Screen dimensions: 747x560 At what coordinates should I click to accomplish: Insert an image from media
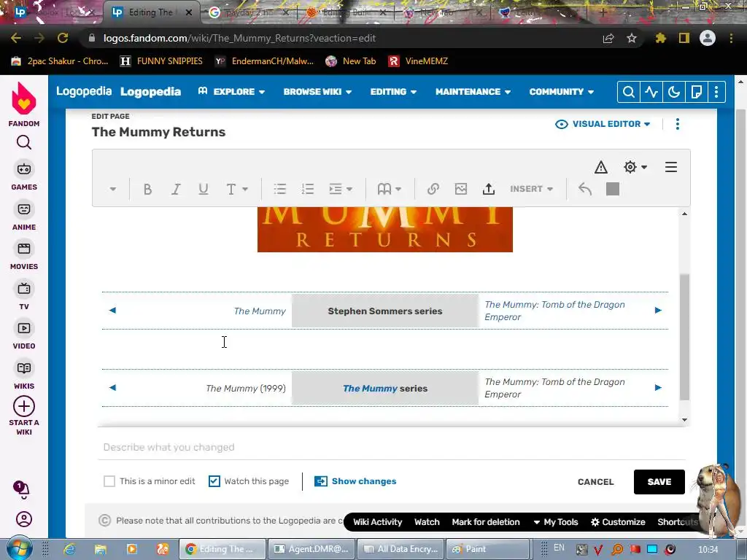[x=461, y=189]
